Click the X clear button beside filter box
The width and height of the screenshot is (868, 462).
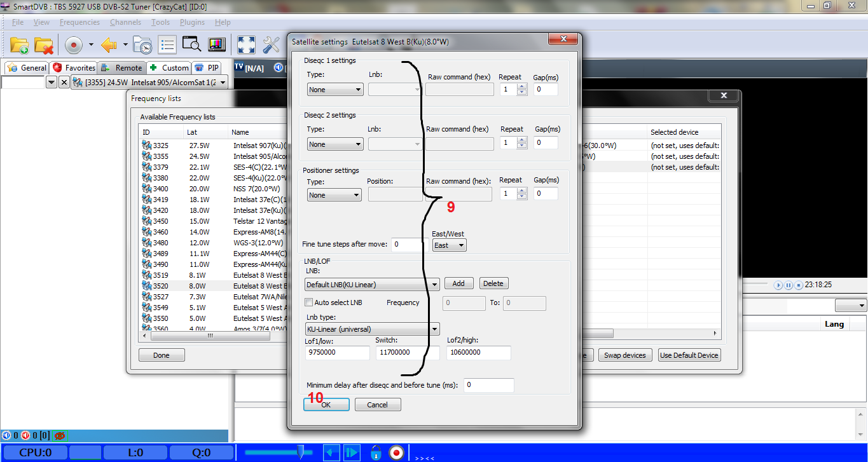[64, 83]
